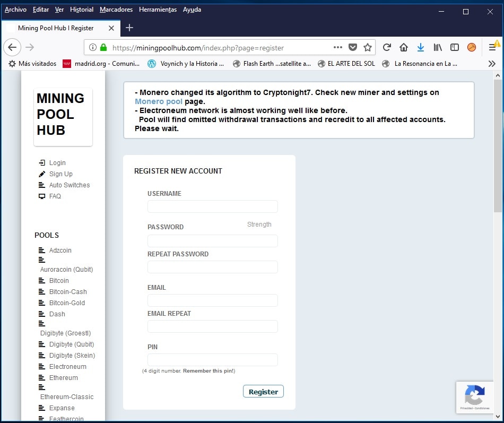Reload the page with the refresh icon
Image resolution: width=504 pixels, height=423 pixels.
click(387, 47)
